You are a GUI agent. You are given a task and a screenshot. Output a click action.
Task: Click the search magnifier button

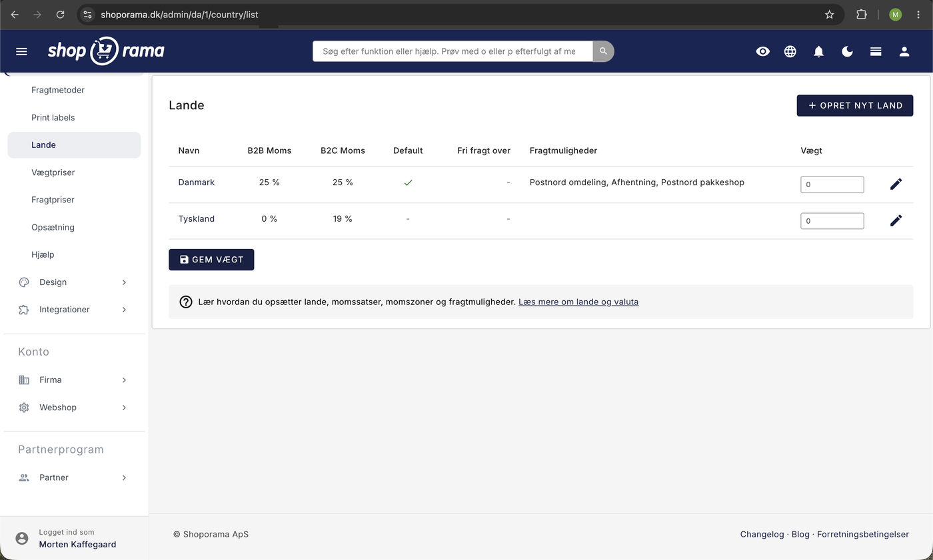point(603,51)
